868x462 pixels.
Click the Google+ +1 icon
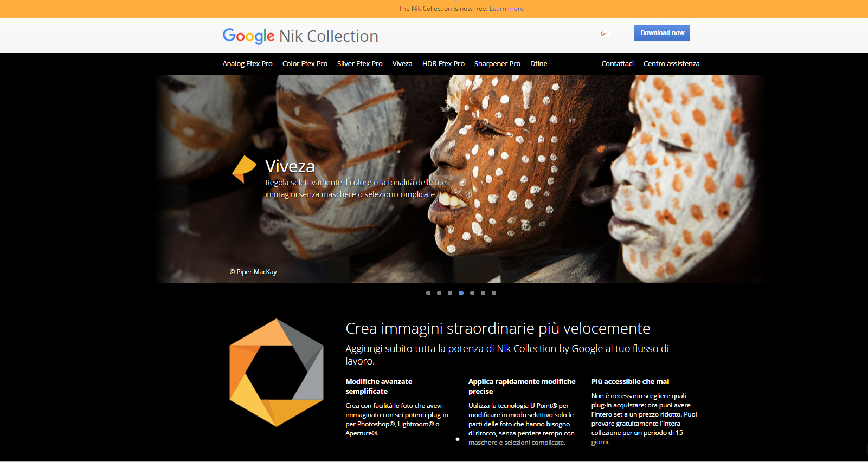(x=605, y=34)
